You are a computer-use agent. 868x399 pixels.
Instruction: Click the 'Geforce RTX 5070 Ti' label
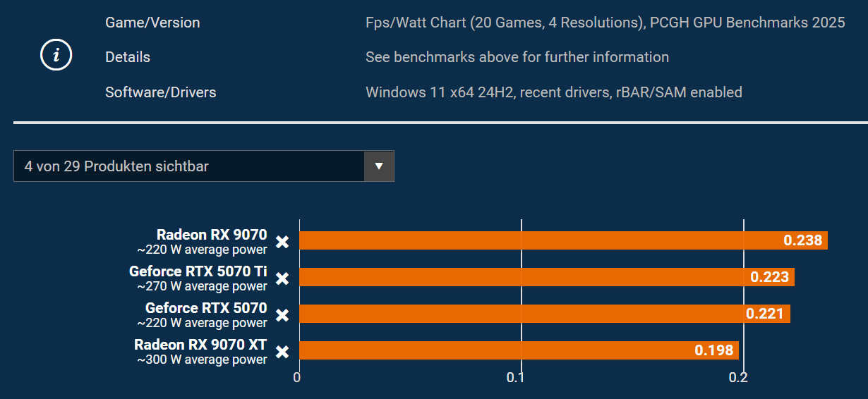[x=198, y=271]
